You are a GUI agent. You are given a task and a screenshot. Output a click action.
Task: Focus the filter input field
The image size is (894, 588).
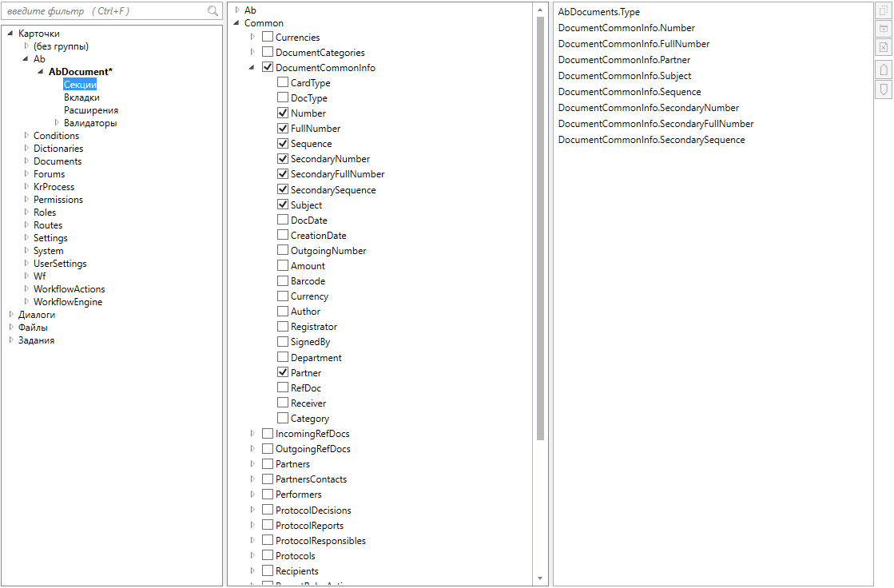pos(104,11)
